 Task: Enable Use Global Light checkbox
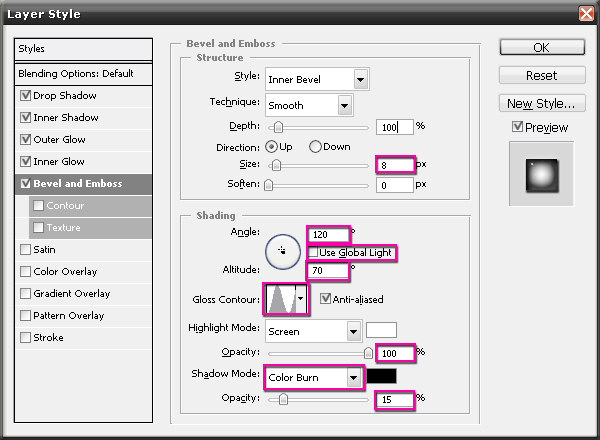[313, 253]
